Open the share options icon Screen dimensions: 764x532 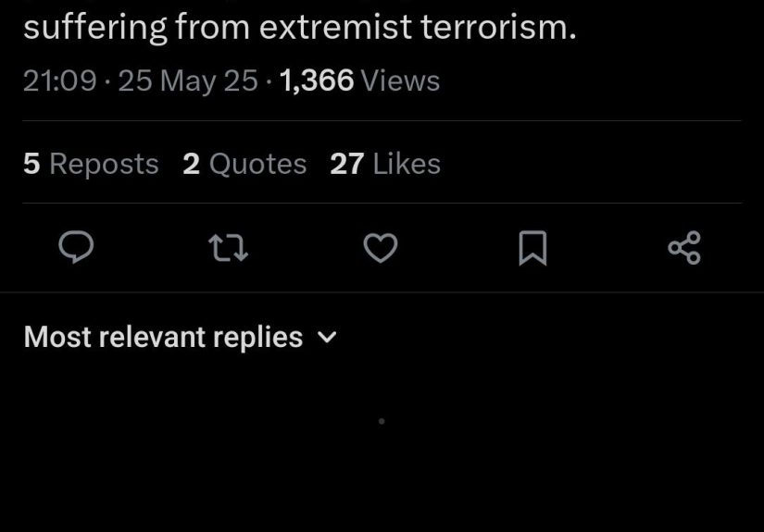(x=684, y=247)
